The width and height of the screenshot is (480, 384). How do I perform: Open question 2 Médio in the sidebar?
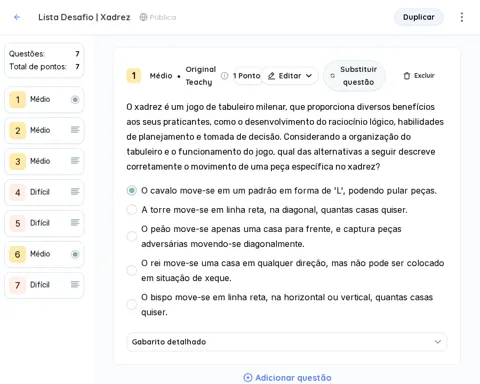click(44, 130)
